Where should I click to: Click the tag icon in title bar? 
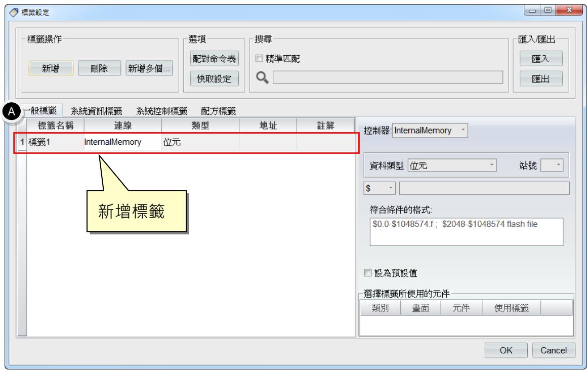pos(14,12)
